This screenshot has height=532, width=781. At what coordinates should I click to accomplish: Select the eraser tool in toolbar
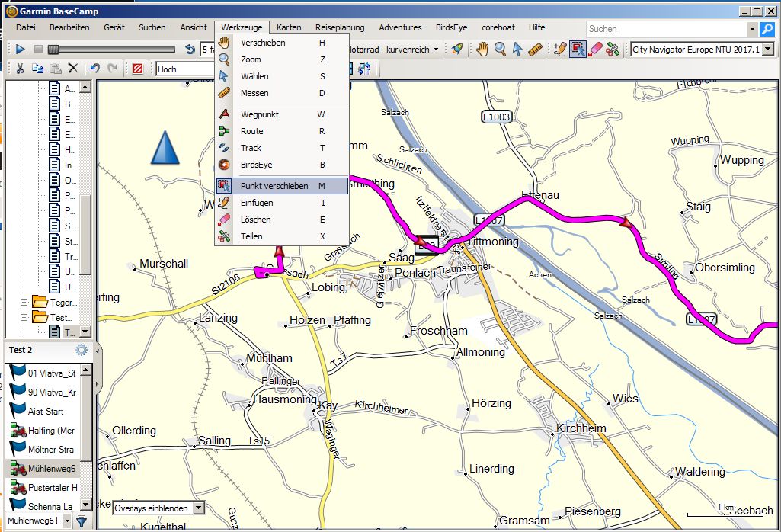click(x=596, y=49)
